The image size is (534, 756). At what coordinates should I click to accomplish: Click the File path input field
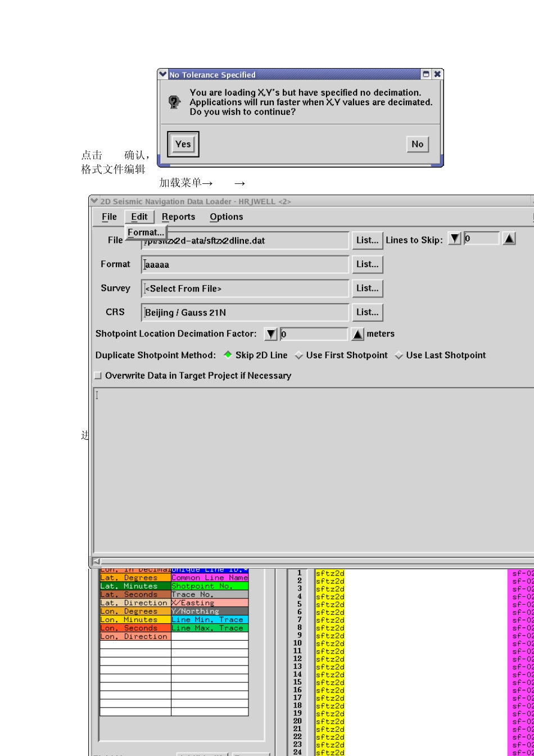coord(245,240)
